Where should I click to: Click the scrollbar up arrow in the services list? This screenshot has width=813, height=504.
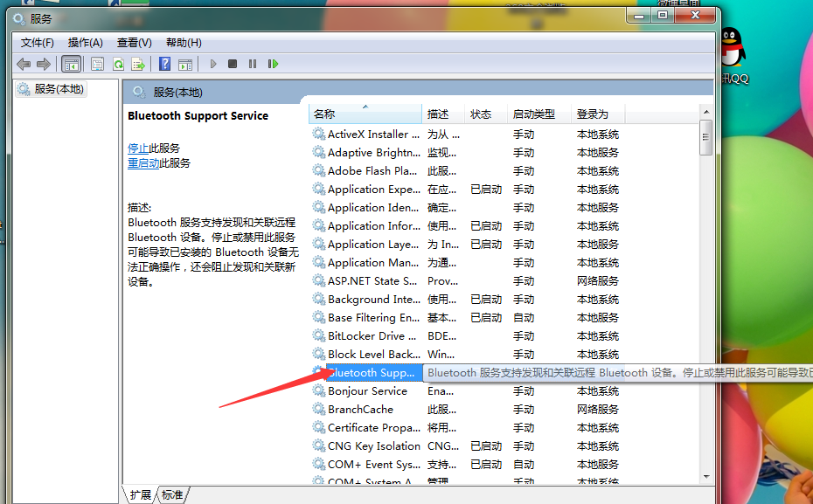[x=705, y=112]
